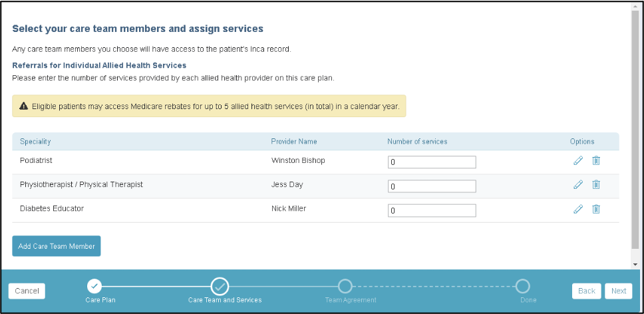The width and height of the screenshot is (644, 314).
Task: Go Back to previous step
Action: tap(587, 291)
